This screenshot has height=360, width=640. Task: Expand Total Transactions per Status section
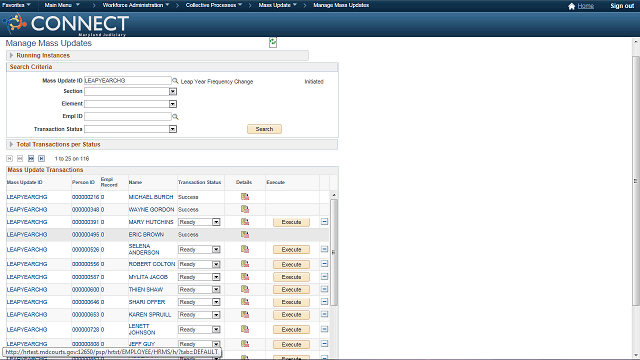(11, 144)
